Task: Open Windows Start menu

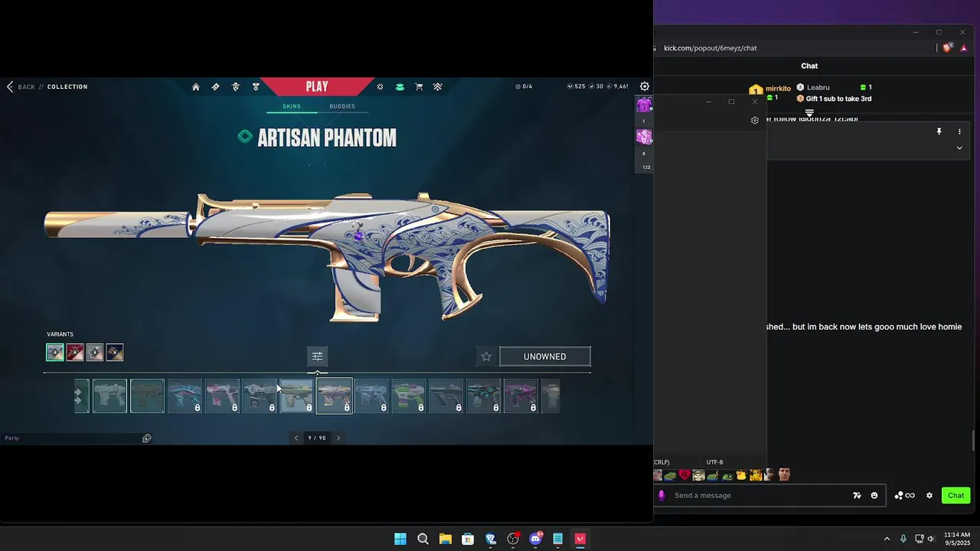Action: pos(400,539)
